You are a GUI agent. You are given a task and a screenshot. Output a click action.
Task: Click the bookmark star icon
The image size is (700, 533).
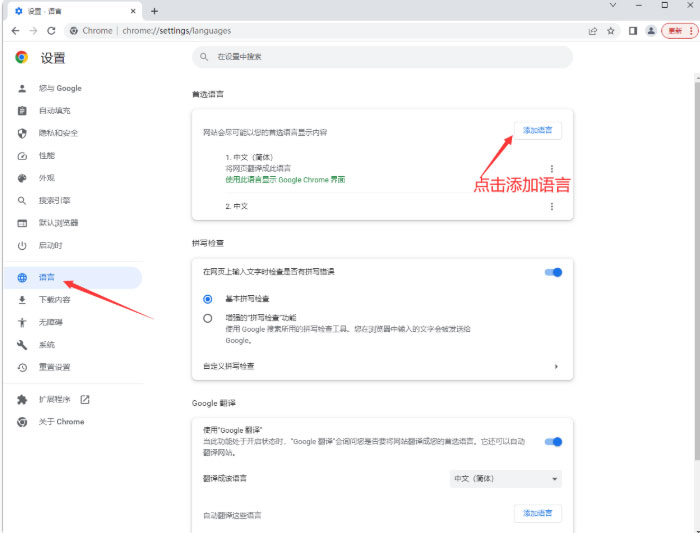[x=611, y=31]
